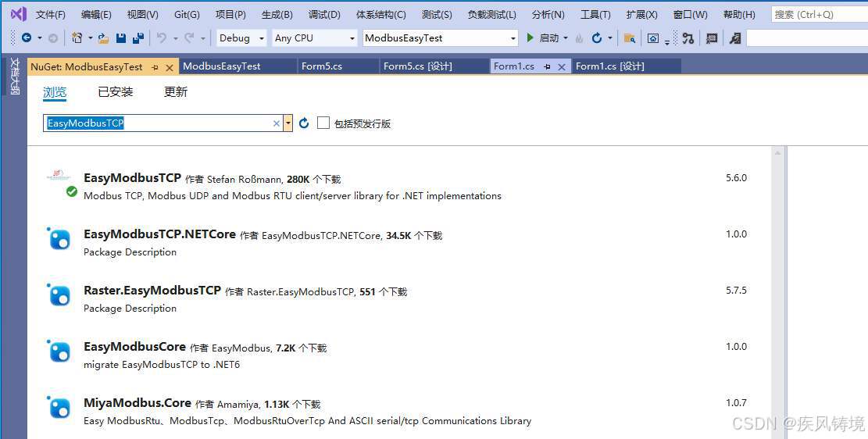This screenshot has width=868, height=439.
Task: Click the MiyaModbus.Core package icon
Action: click(59, 408)
